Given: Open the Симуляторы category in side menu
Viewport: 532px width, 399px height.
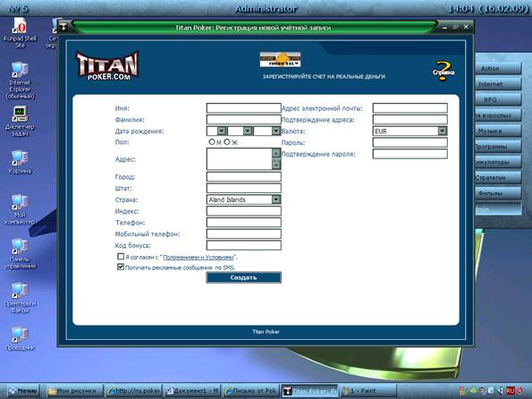Looking at the screenshot, I should click(x=498, y=162).
